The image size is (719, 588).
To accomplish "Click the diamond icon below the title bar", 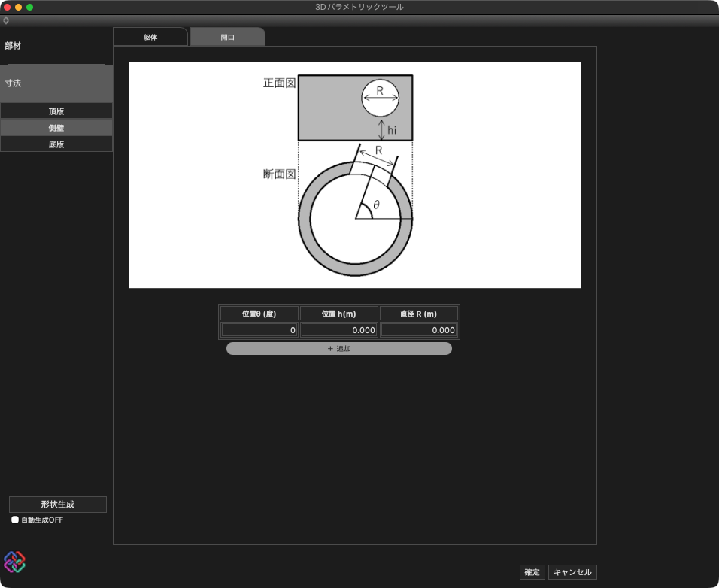I will click(x=6, y=20).
